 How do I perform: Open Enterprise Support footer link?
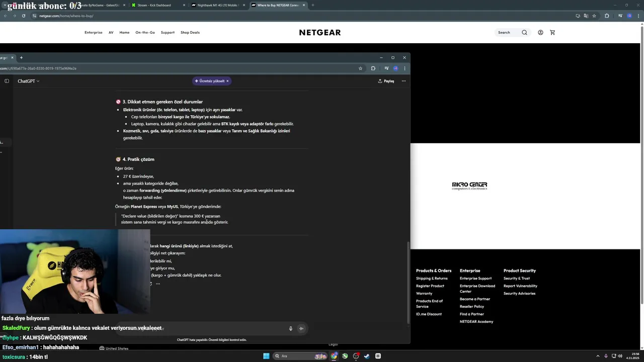(475, 279)
